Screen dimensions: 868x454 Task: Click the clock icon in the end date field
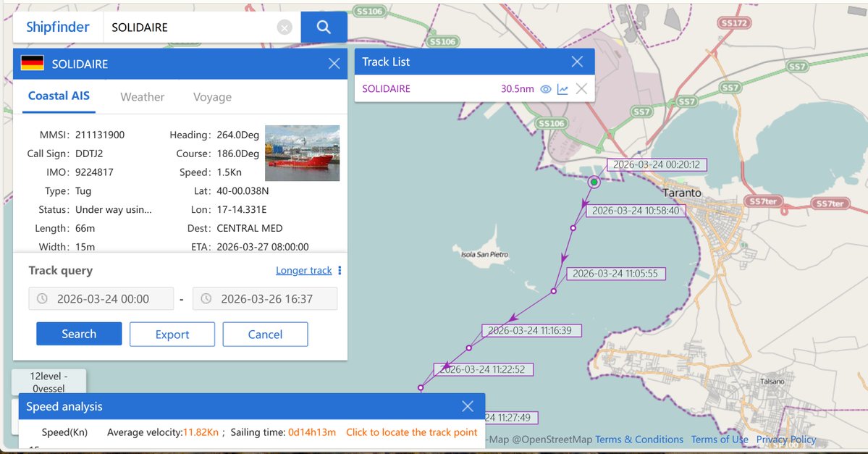point(206,298)
